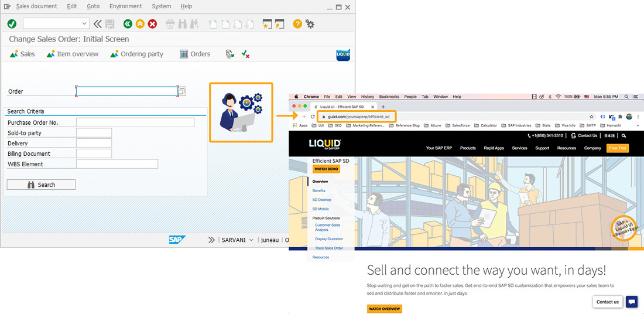
Task: Close the Liquid UI Chrome tab
Action: pos(372,107)
